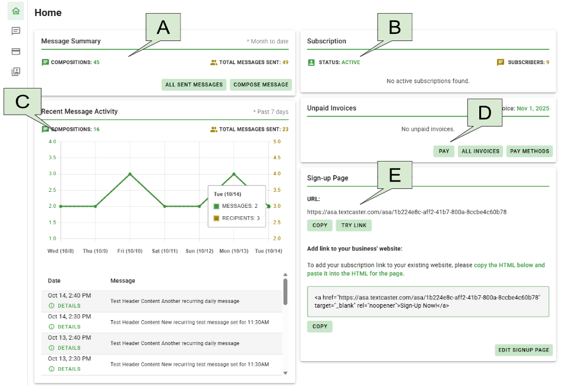The image size is (563, 392).
Task: Open All Sent Messages
Action: (194, 85)
